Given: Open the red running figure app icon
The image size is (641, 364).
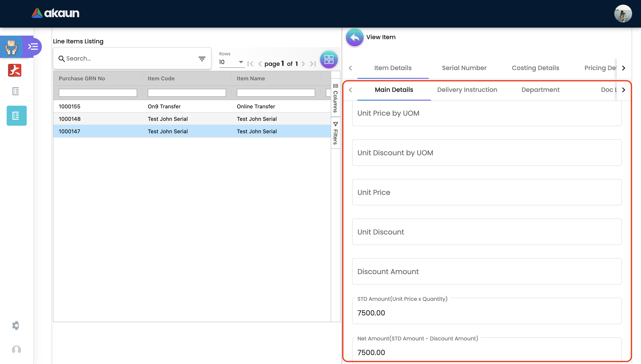Looking at the screenshot, I should click(x=15, y=70).
